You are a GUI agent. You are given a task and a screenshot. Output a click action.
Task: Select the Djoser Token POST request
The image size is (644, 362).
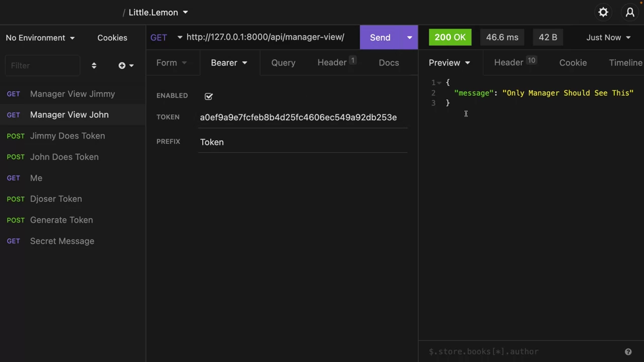point(56,199)
